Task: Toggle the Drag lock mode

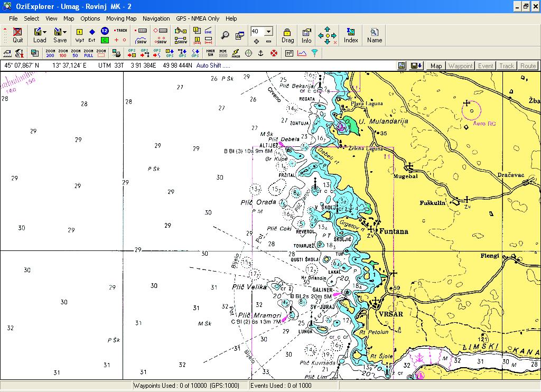Action: click(x=287, y=35)
